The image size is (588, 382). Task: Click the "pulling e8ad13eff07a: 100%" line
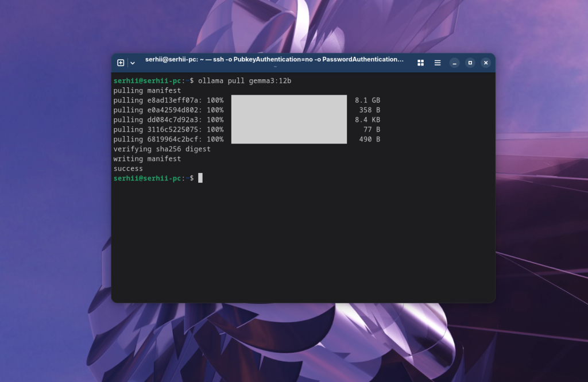pos(168,100)
